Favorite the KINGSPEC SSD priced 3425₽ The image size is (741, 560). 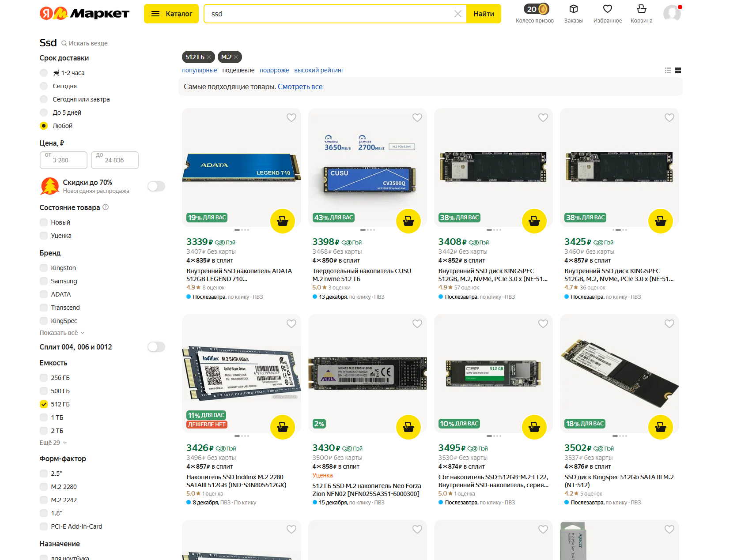[669, 118]
